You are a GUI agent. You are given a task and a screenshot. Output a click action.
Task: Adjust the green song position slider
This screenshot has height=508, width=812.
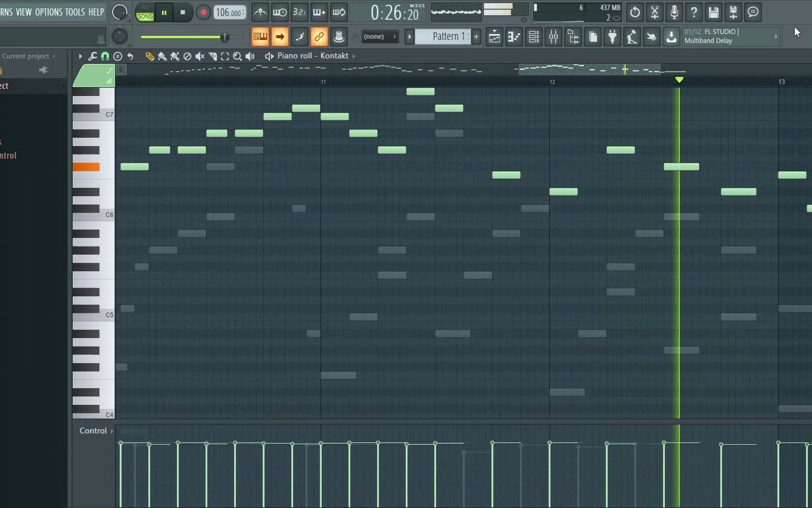[191, 37]
